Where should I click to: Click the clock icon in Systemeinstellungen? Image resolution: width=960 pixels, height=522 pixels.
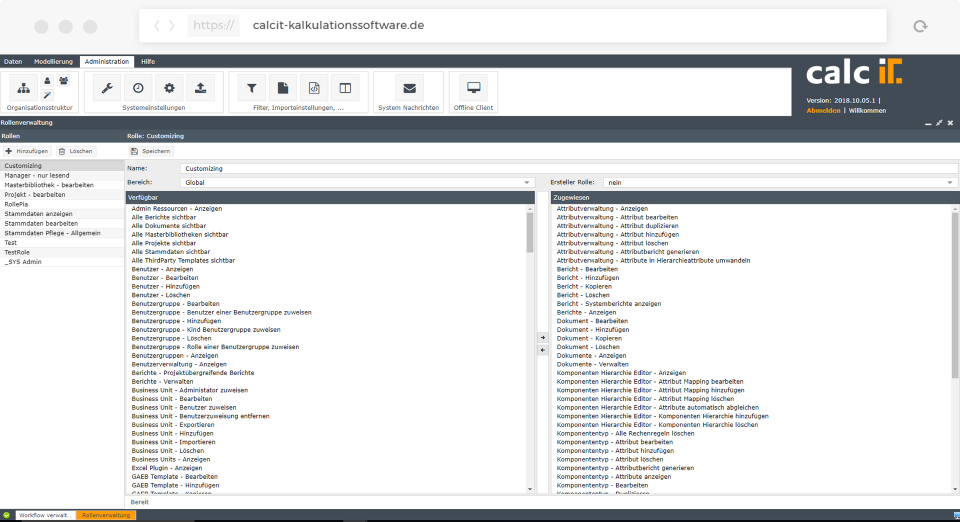[138, 88]
